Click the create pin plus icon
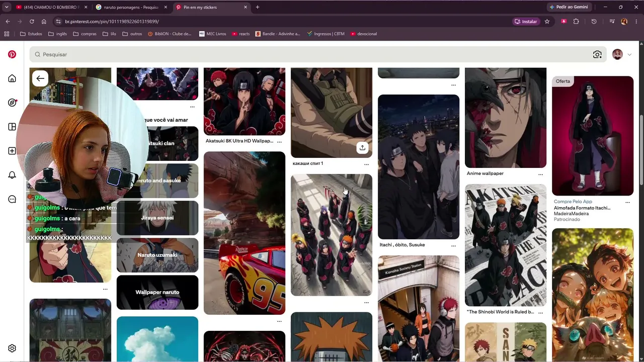Screen dimensions: 644x362 [x=12, y=151]
